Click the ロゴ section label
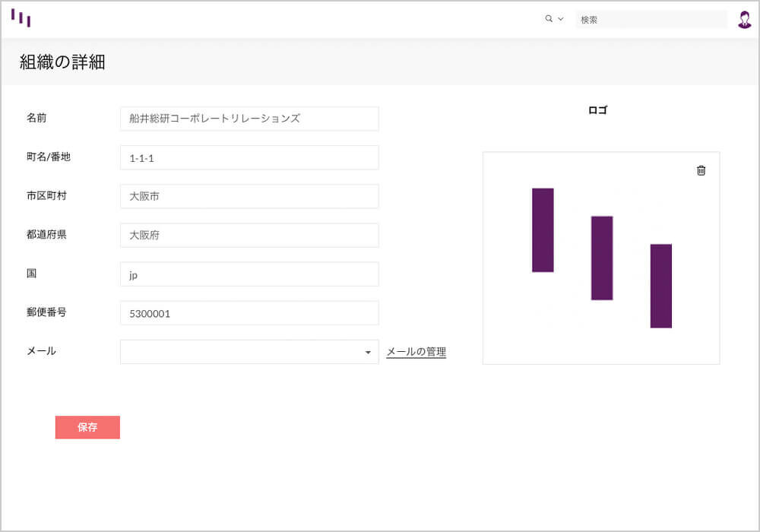The image size is (760, 532). point(597,110)
